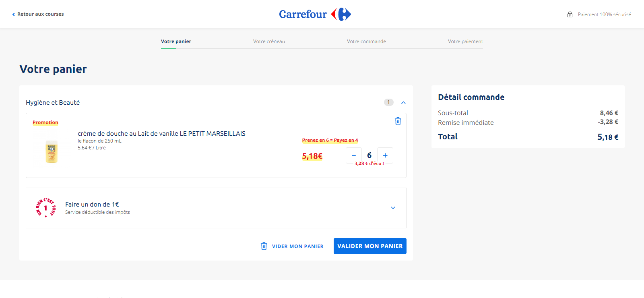The image size is (644, 298).
Task: Click the back arrow next to Retour aux courses
Action: tap(14, 14)
